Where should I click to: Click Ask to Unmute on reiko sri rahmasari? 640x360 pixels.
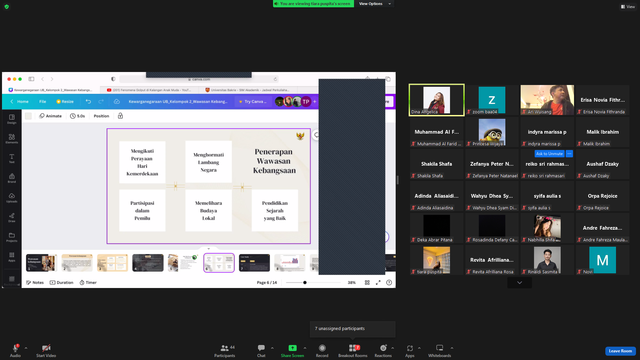[549, 153]
